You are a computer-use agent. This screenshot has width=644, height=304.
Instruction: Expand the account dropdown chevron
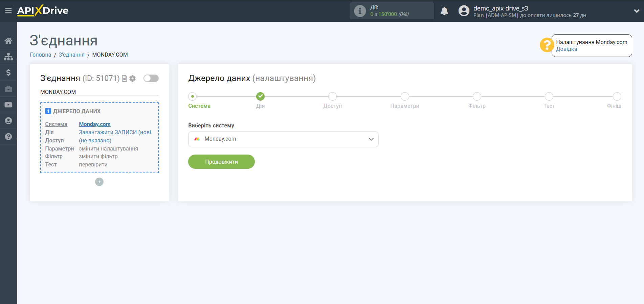pos(637,11)
